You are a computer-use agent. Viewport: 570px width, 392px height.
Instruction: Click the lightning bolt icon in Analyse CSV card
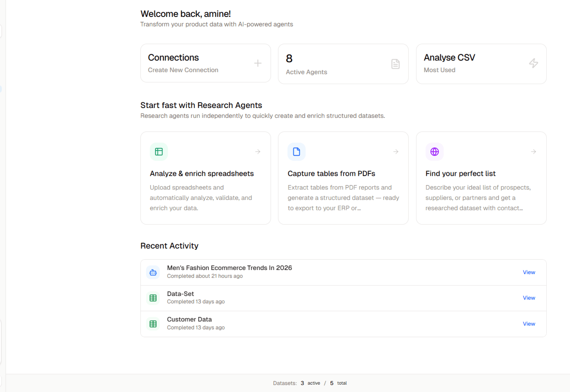(x=533, y=63)
